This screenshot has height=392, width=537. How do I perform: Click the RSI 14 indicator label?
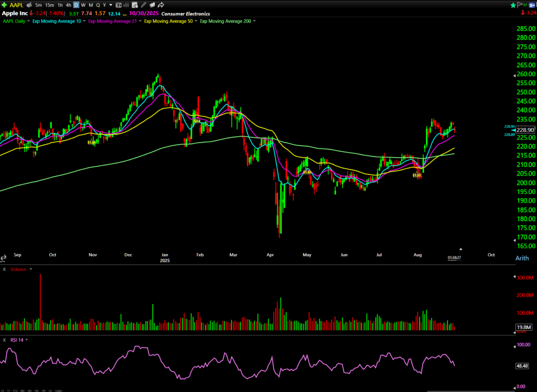point(17,340)
